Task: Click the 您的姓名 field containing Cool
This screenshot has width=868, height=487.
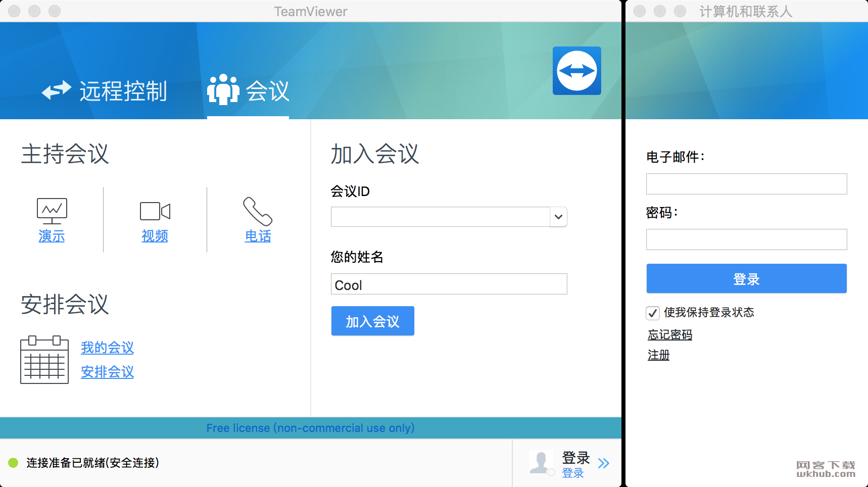Action: coord(449,284)
